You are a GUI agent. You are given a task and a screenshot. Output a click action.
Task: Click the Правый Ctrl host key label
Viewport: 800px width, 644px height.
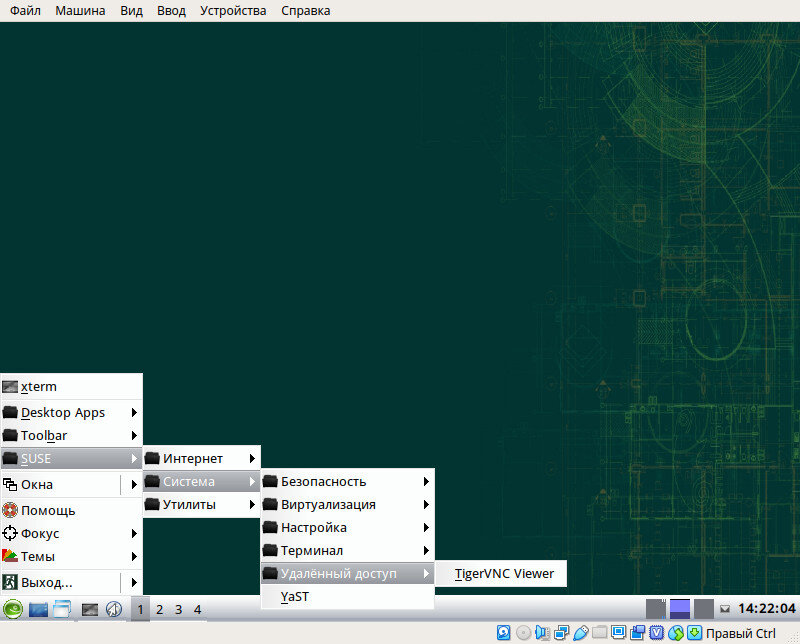740,633
